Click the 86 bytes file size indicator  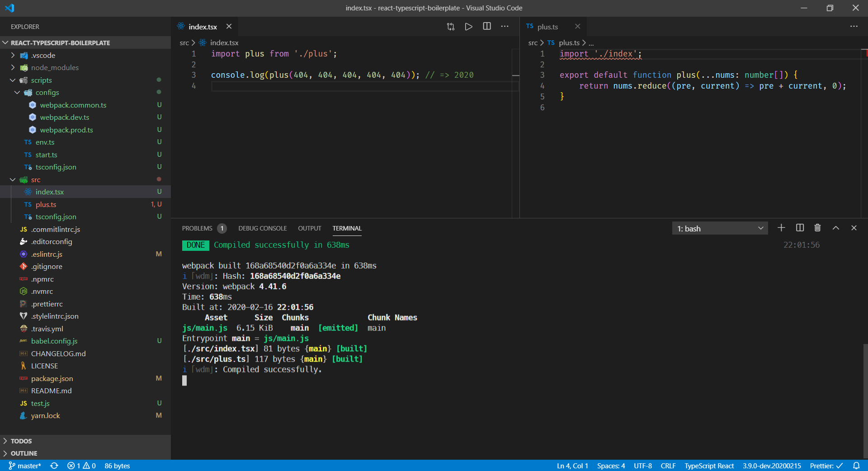117,466
